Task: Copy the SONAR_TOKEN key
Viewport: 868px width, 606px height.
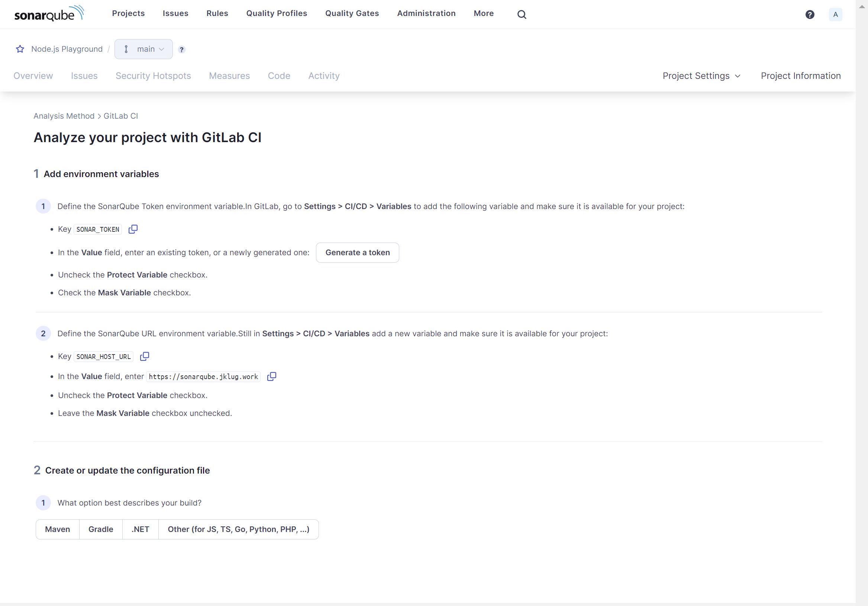Action: pyautogui.click(x=133, y=229)
